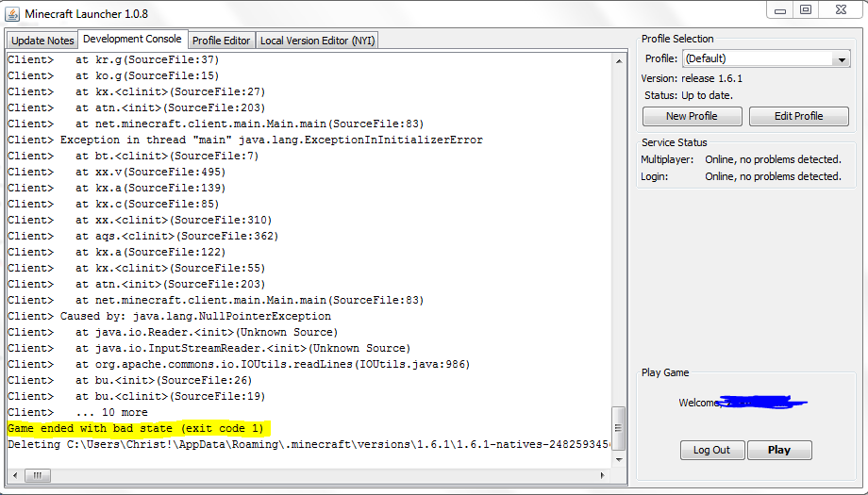Screen dimensions: 868x495
Task: Click horizontal scrollbar left arrow
Action: [x=15, y=475]
